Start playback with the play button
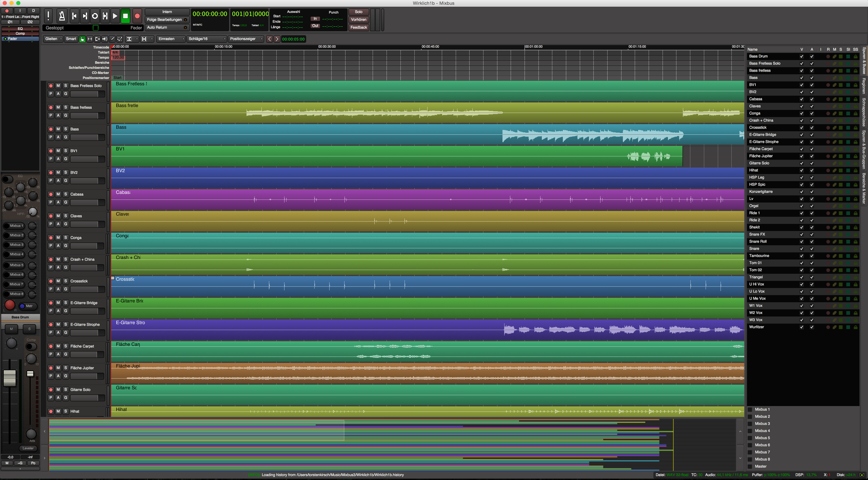Image resolution: width=868 pixels, height=480 pixels. (x=115, y=16)
